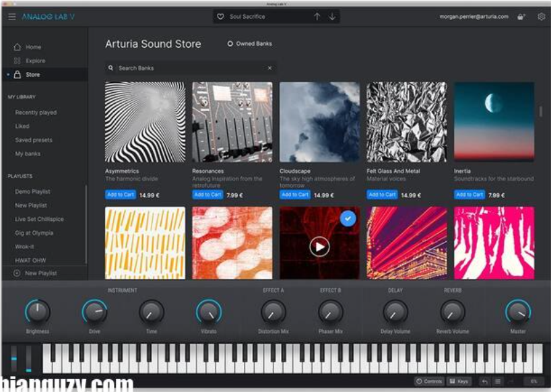Open the orange blotches bank thumbnail
The width and height of the screenshot is (551, 392).
pos(232,243)
